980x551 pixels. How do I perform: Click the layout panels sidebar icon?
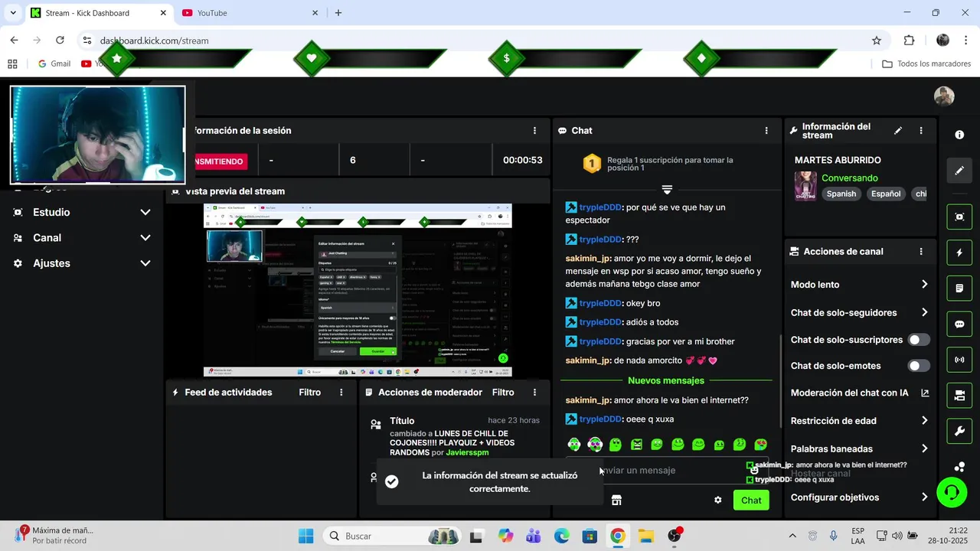click(x=959, y=396)
